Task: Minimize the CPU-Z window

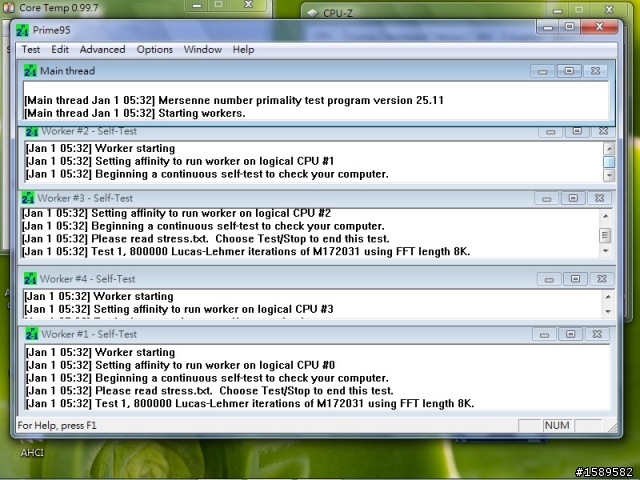Action: pos(558,10)
